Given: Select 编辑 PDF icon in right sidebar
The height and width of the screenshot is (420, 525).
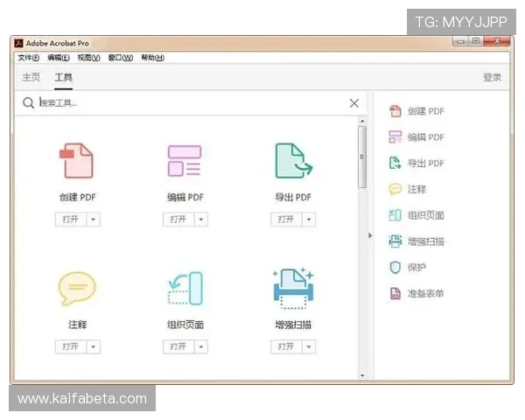Looking at the screenshot, I should [x=395, y=137].
